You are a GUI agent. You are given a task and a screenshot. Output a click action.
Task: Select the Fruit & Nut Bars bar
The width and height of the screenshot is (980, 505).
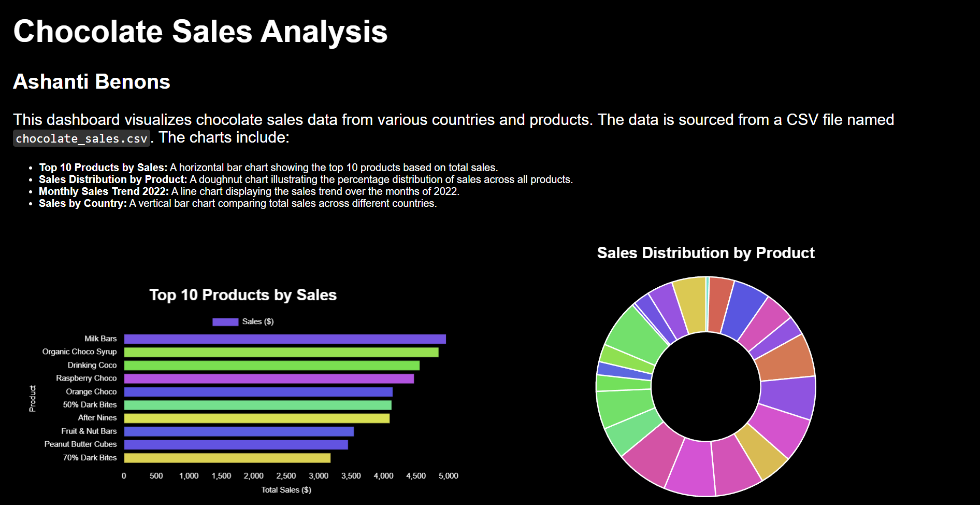pyautogui.click(x=239, y=431)
